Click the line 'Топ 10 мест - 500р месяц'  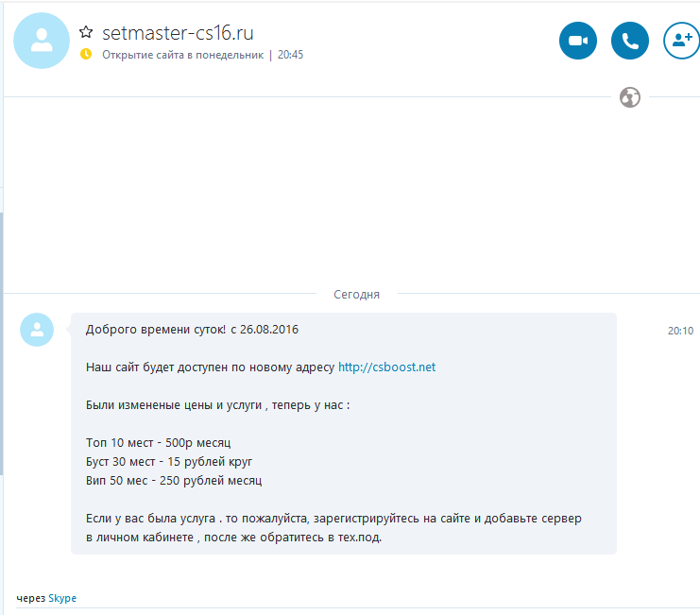coord(158,443)
